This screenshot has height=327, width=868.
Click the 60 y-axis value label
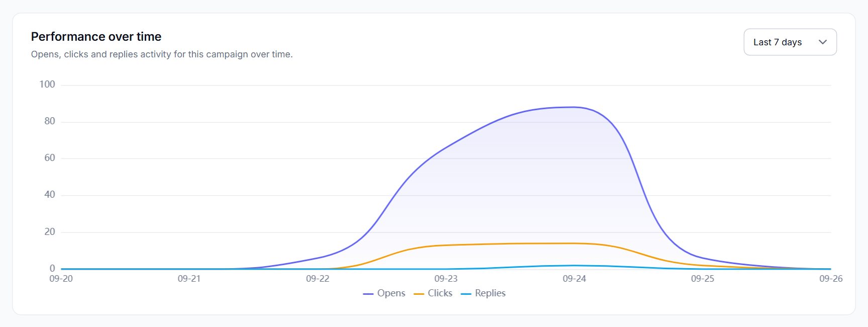50,158
